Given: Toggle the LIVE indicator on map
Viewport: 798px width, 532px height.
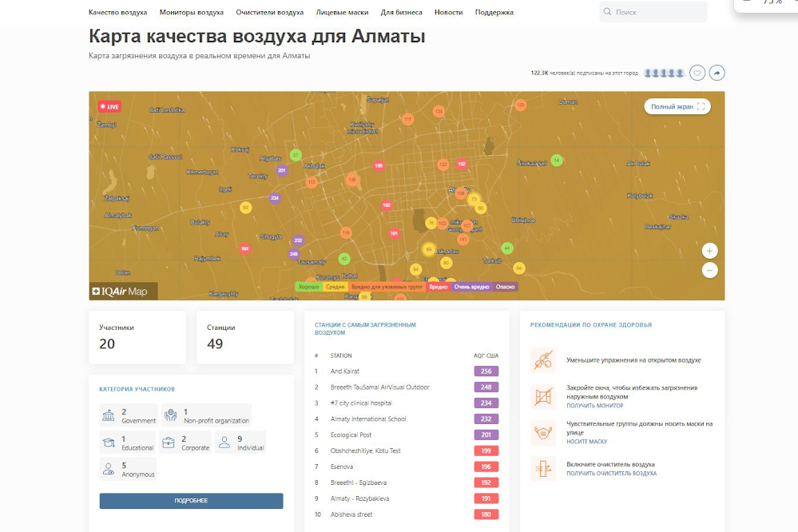Looking at the screenshot, I should pos(109,106).
